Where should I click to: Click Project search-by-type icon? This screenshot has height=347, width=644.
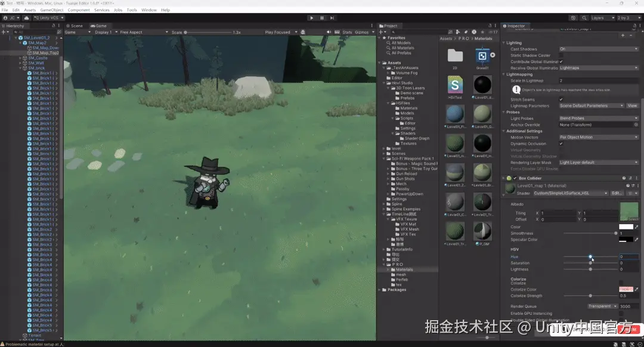click(457, 32)
